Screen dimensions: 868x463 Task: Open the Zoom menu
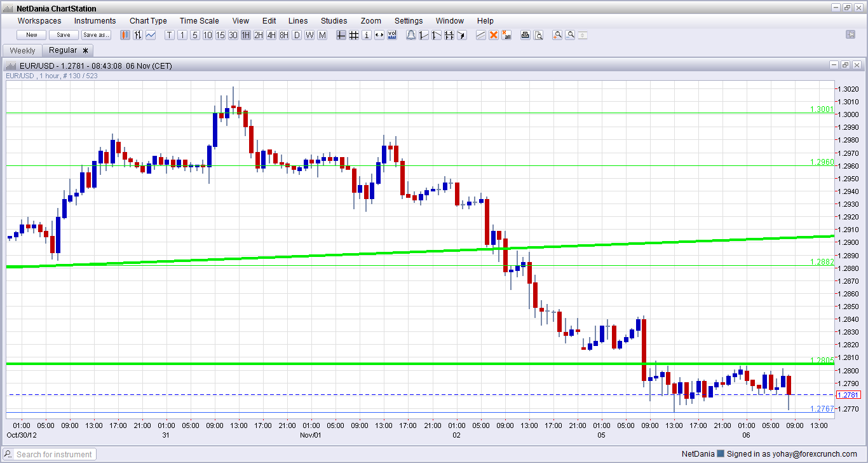pos(371,21)
